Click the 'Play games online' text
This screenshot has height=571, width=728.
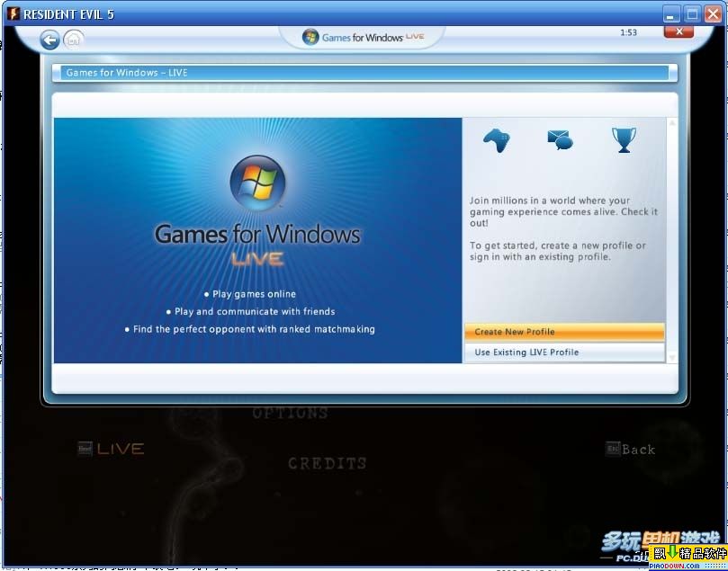(254, 294)
